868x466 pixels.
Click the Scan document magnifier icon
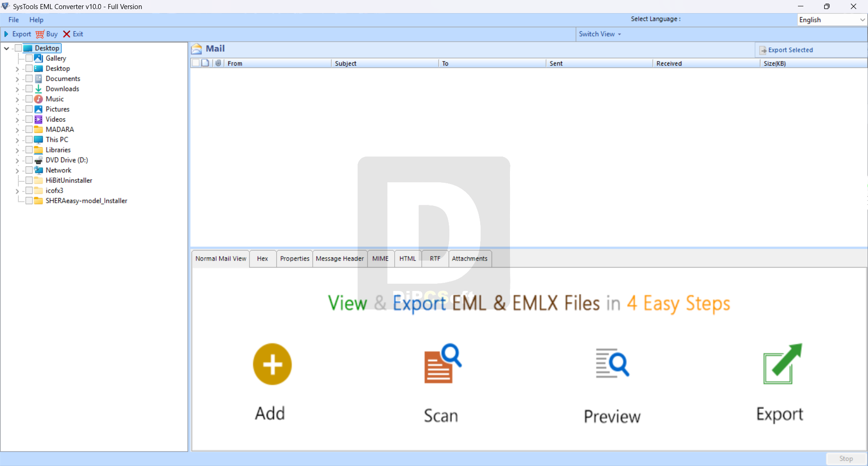point(443,363)
